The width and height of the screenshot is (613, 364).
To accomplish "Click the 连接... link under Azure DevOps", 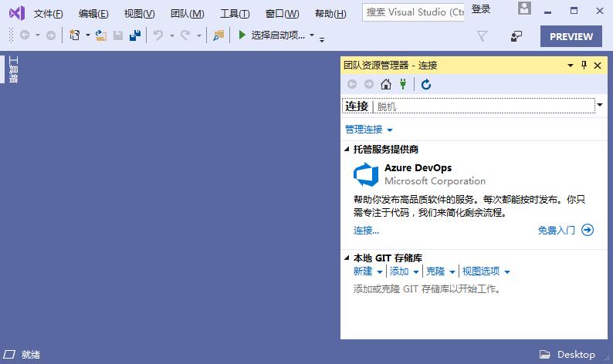I will (366, 230).
